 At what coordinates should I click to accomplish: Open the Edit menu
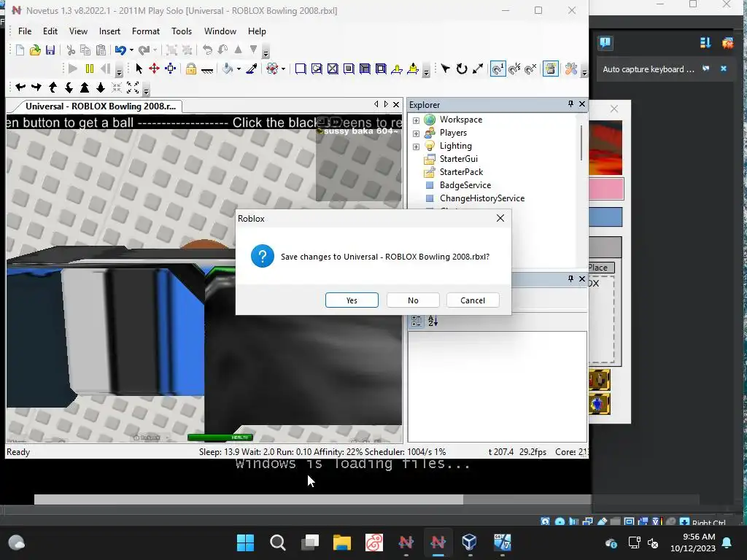(50, 31)
